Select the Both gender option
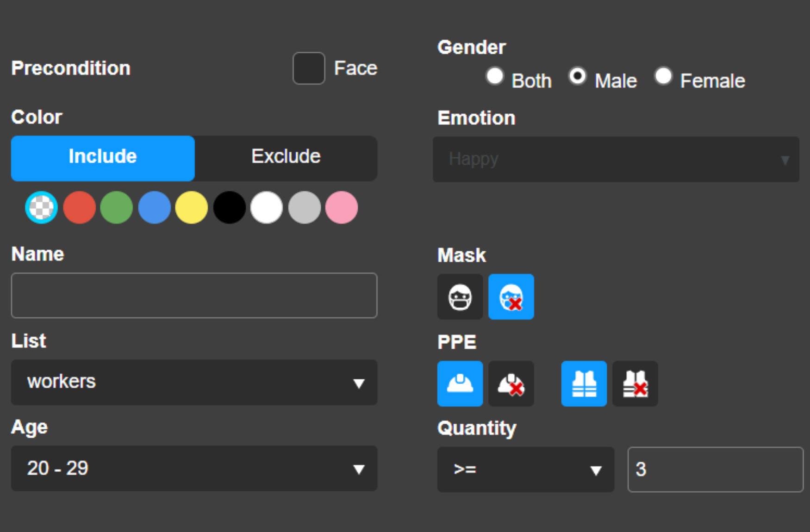 [x=495, y=76]
